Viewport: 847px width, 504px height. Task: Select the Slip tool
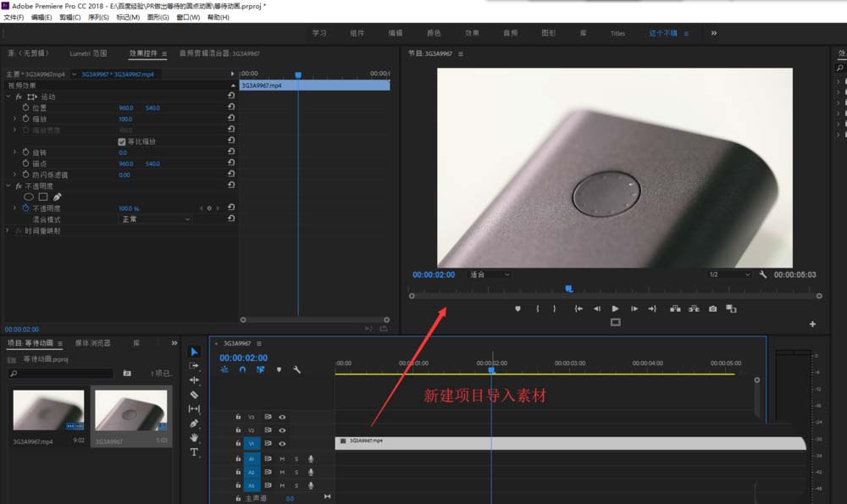[194, 409]
